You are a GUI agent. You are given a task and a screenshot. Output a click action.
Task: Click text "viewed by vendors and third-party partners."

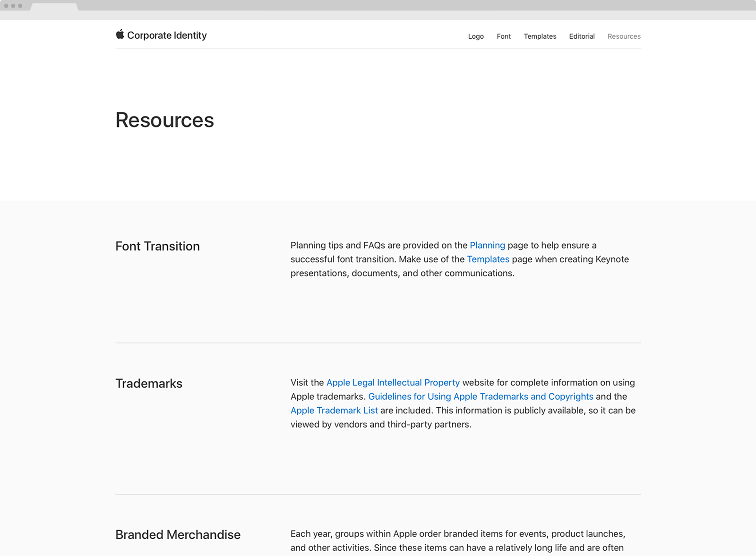click(x=381, y=424)
